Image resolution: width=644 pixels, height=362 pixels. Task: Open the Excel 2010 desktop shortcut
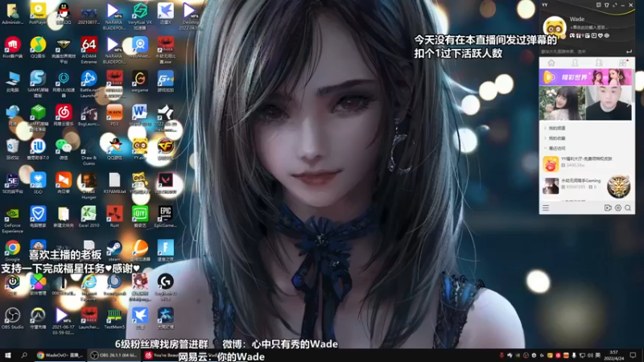coord(89,217)
